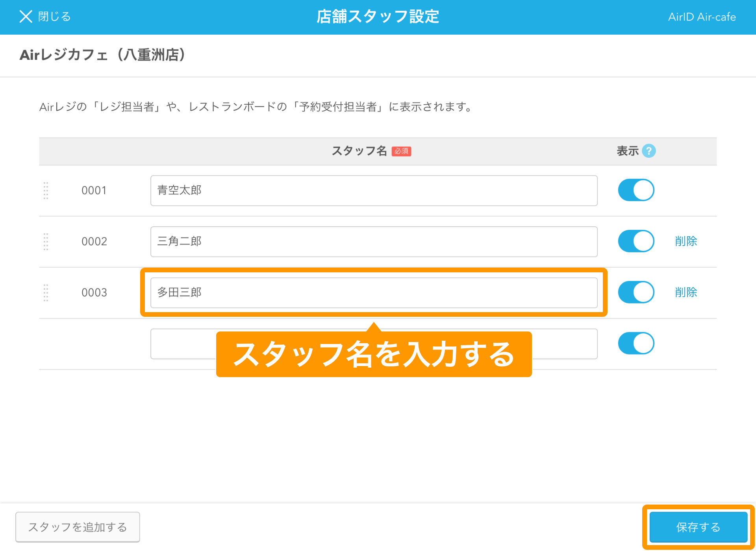Focus the 多田三郎 name field
The image size is (756, 551).
tap(373, 292)
